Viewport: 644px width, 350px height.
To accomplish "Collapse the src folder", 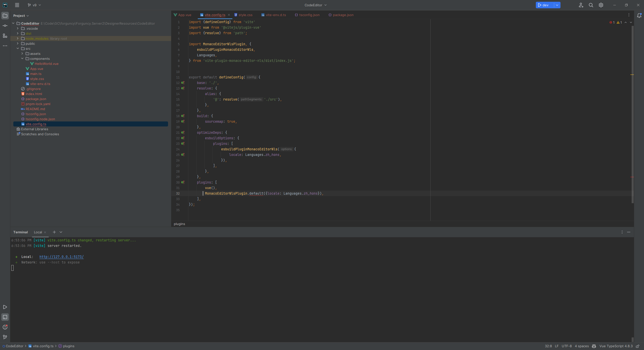I will point(18,49).
